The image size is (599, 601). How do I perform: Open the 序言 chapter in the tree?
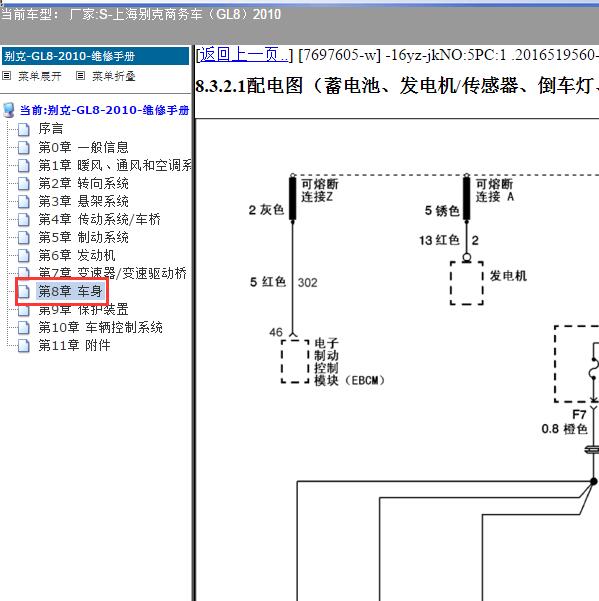[51, 129]
